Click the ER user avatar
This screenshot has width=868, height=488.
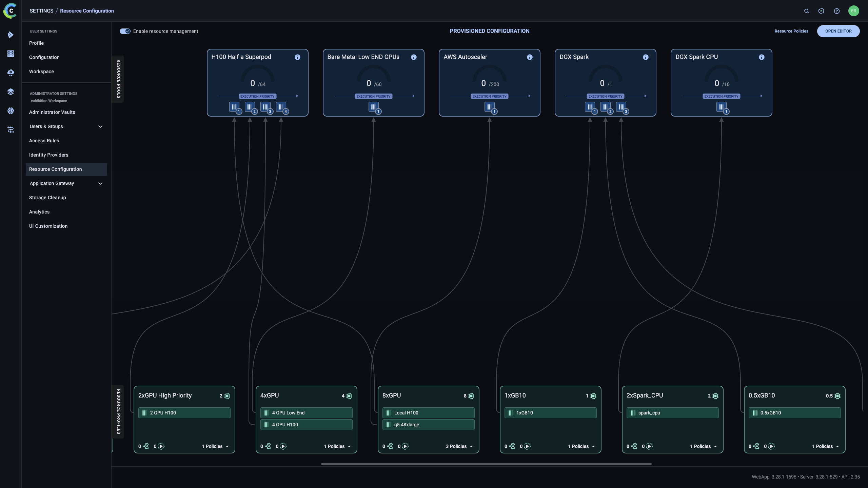coord(853,11)
